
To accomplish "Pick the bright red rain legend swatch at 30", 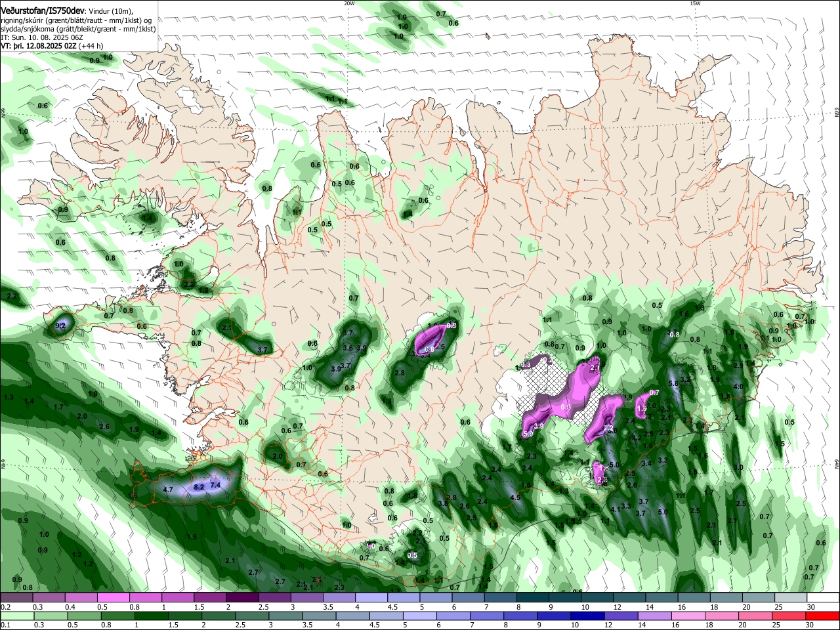I will click(x=823, y=616).
